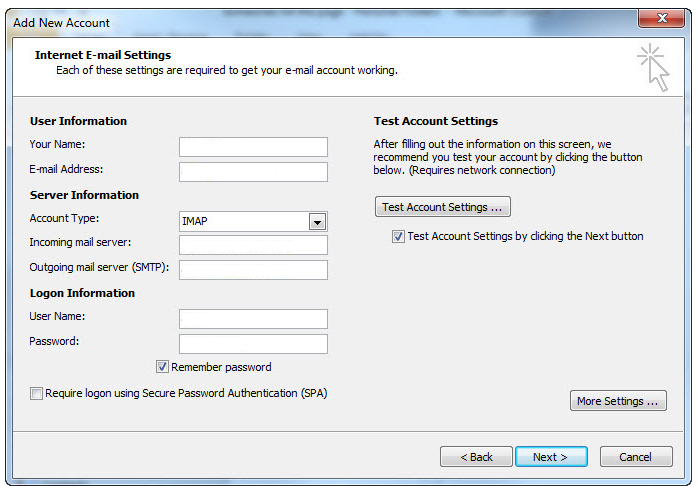
Task: Uncheck Test Account Settings by clicking Next
Action: (x=398, y=236)
